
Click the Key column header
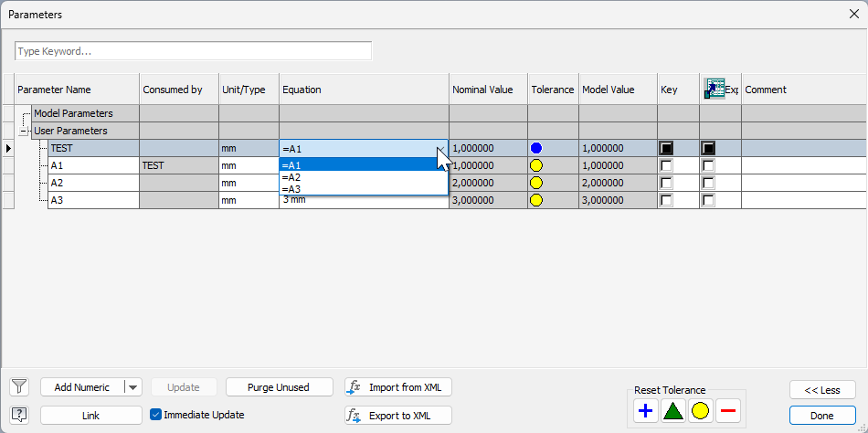tap(678, 90)
